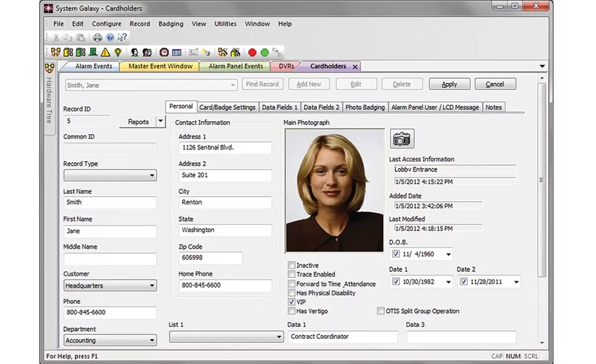Click the yellow pencil toolbar icon
Image resolution: width=596 pixels, height=364 pixels.
pyautogui.click(x=206, y=52)
